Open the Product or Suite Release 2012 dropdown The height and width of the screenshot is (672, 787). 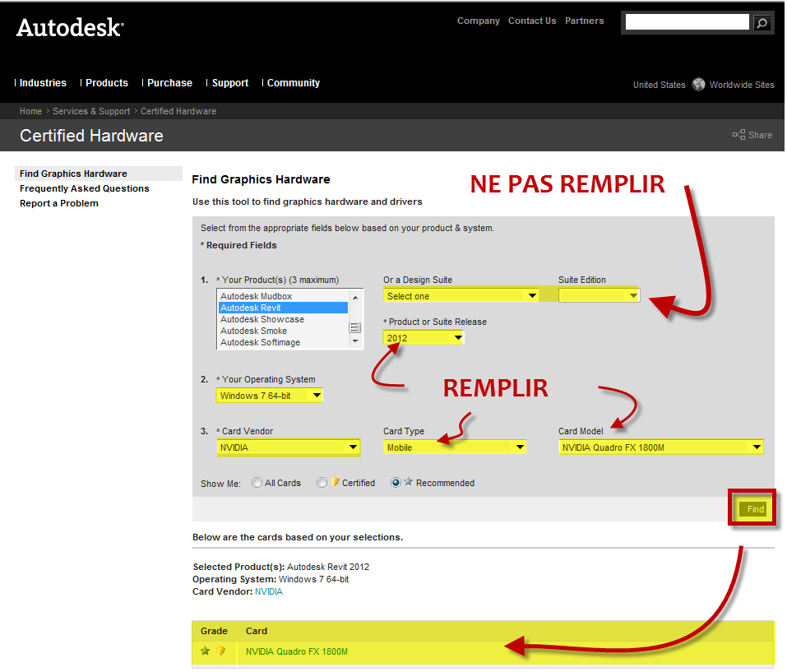pos(424,338)
